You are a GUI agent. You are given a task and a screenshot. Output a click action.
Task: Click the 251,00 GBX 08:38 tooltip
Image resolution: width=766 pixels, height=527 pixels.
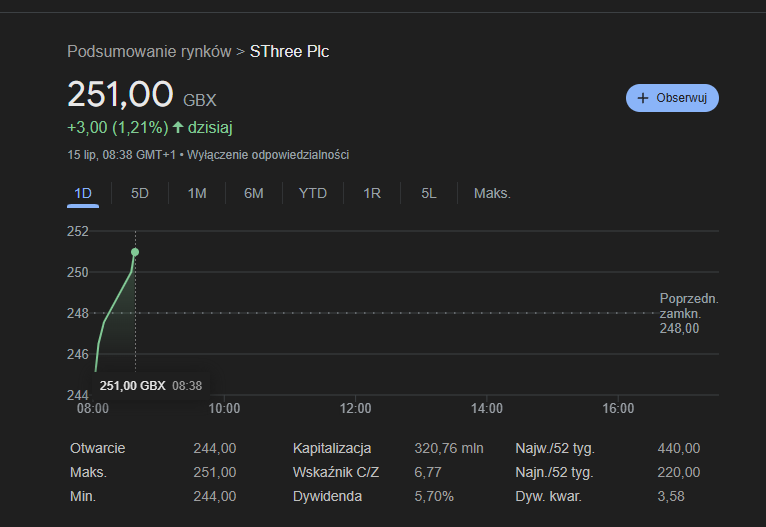[x=150, y=386]
